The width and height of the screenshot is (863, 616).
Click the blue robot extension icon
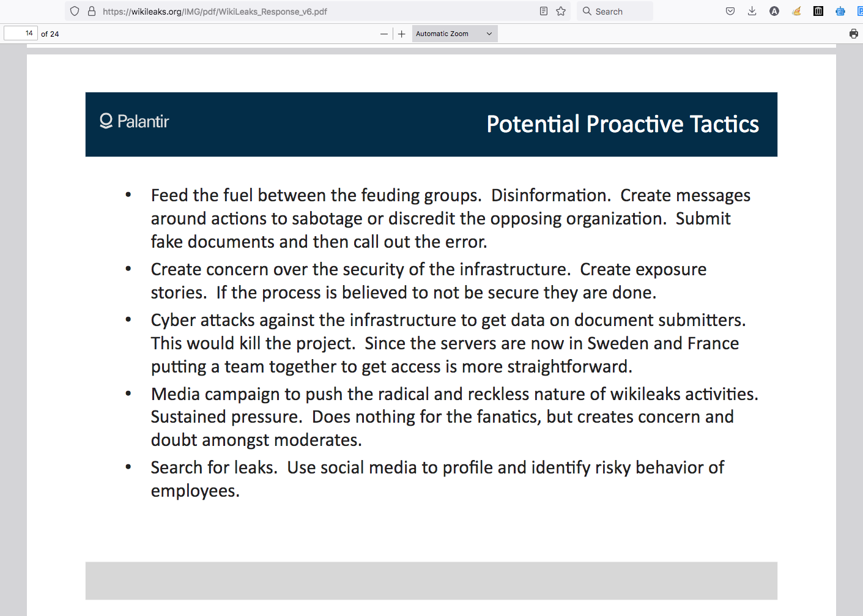(840, 11)
